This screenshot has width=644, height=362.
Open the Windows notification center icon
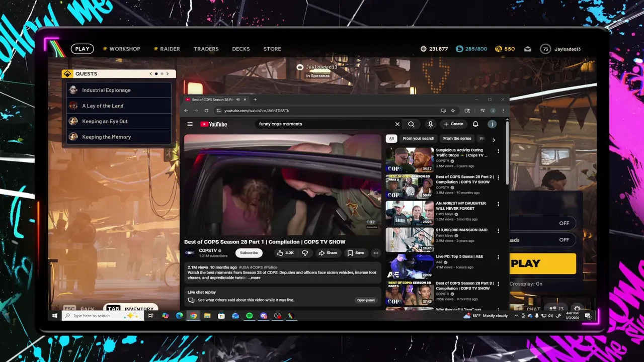[587, 316]
